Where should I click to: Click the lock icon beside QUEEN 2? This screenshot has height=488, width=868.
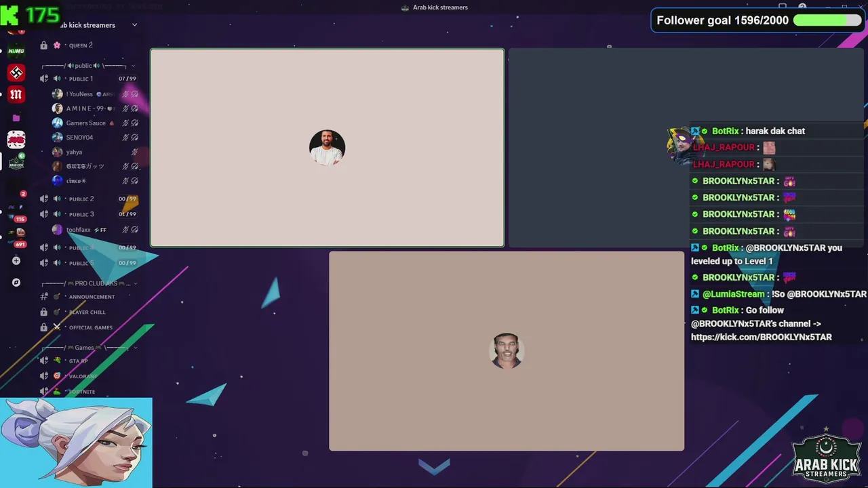[44, 45]
